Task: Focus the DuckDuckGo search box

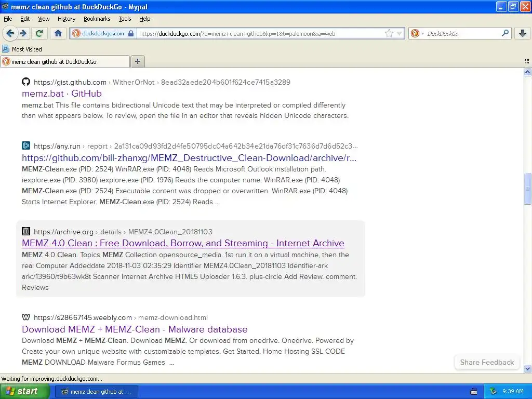Action: point(462,34)
